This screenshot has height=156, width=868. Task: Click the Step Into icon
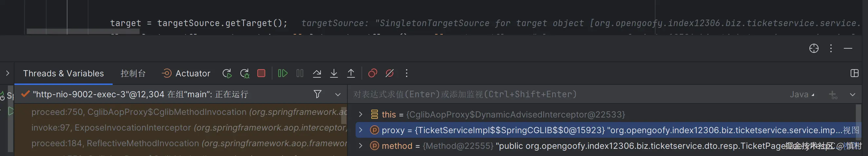coord(334,73)
